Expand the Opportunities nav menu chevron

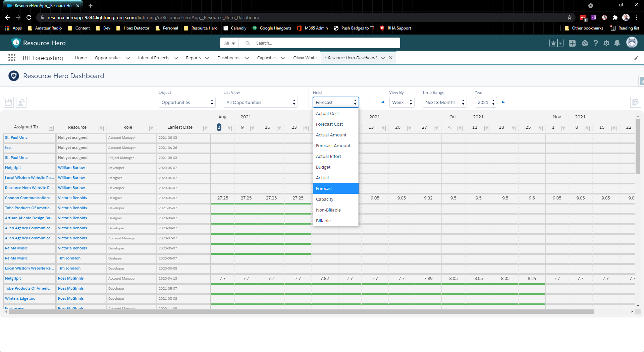128,58
